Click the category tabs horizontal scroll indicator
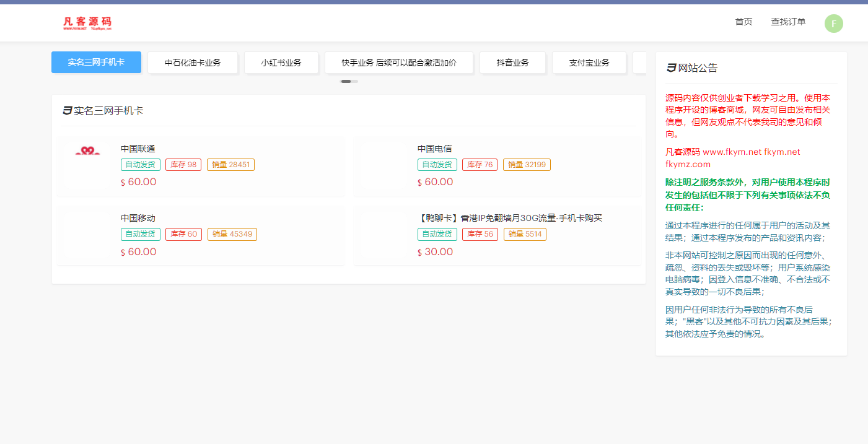Screen dimensions: 868x444 [x=349, y=81]
